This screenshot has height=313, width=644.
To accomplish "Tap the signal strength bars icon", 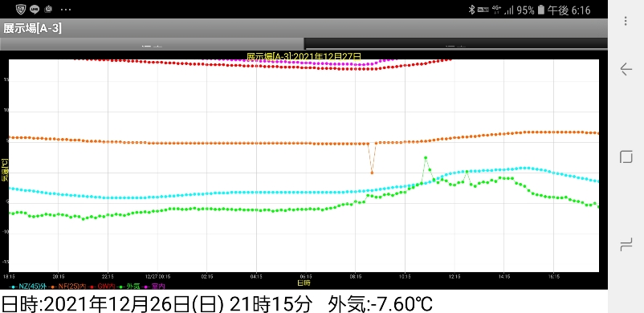I will click(x=509, y=10).
